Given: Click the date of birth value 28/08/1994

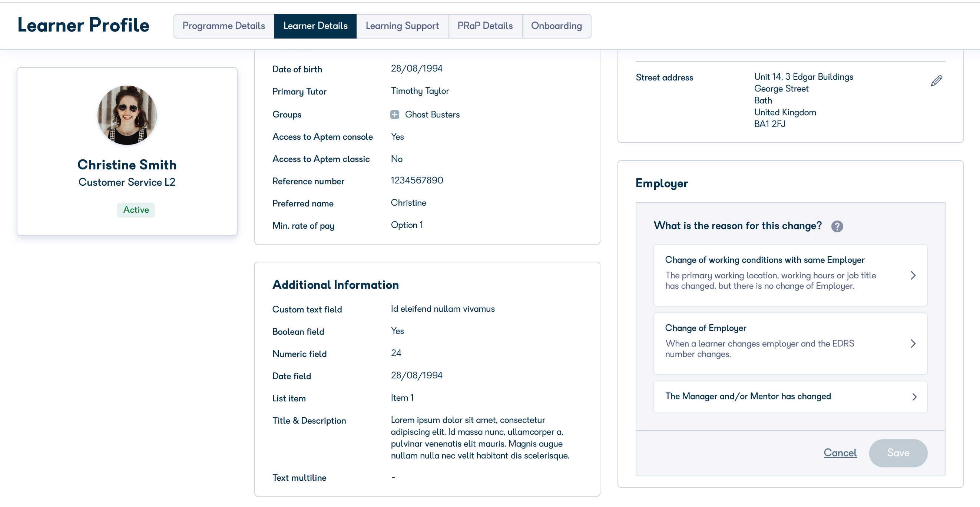Looking at the screenshot, I should 417,69.
